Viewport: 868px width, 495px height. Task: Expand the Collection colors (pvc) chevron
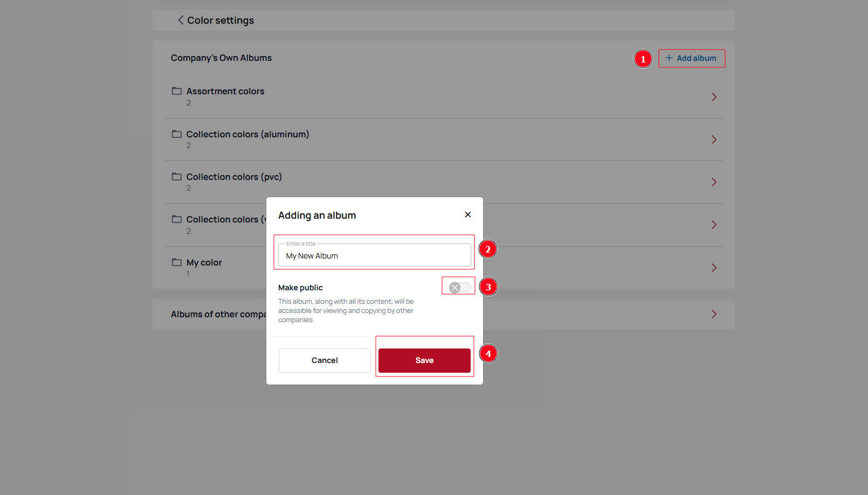point(714,182)
